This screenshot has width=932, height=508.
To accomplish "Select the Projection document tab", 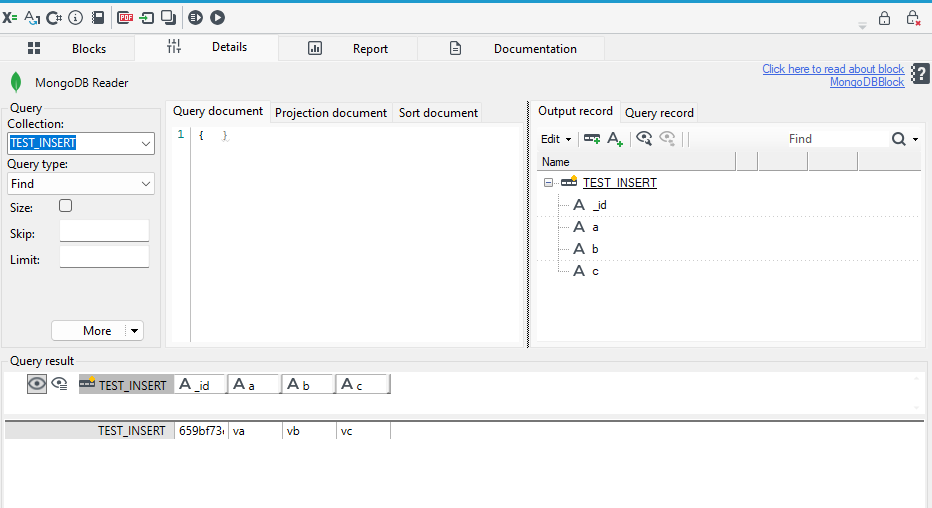I will (x=330, y=113).
